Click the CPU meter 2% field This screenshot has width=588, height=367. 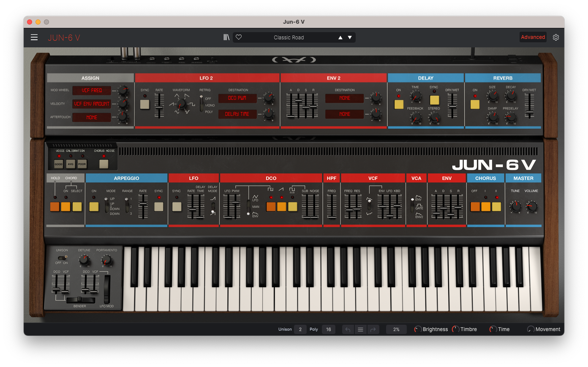click(396, 329)
